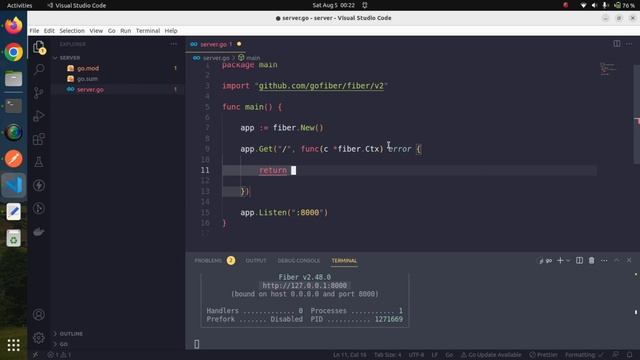Image resolution: width=640 pixels, height=360 pixels.
Task: Switch to the DEBUG CONSOLE tab
Action: tap(299, 260)
